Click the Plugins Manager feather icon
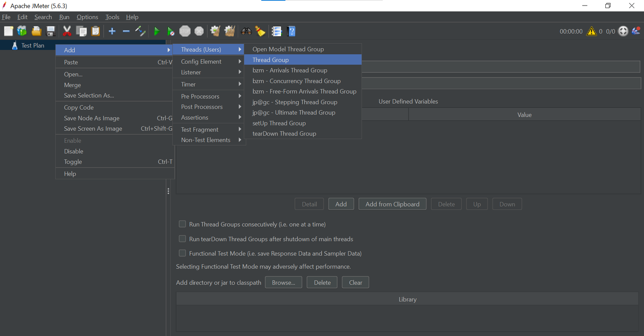 coord(636,31)
